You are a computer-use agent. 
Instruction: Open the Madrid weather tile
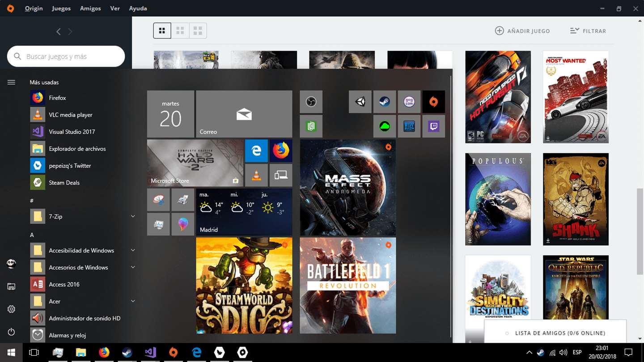244,212
